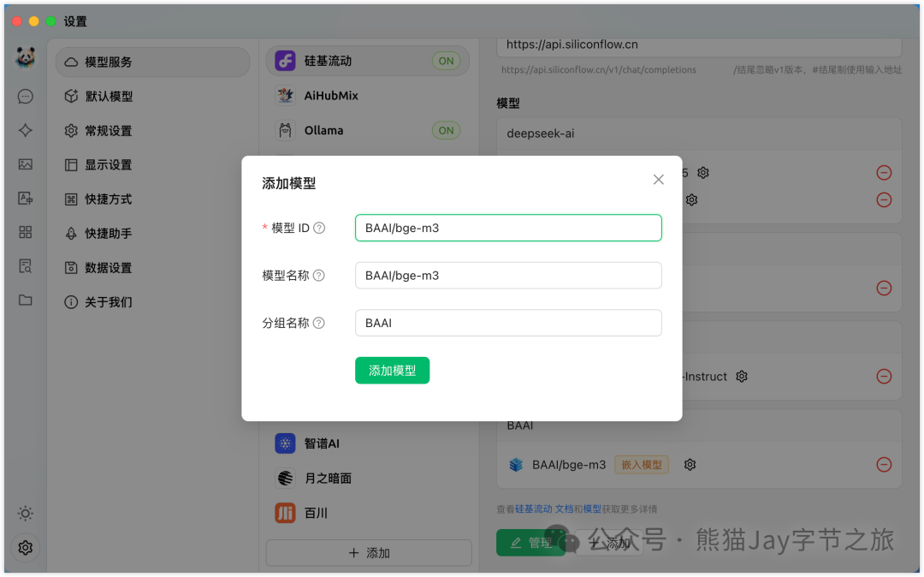Open the 文档 link
The image size is (924, 577).
[x=564, y=509]
